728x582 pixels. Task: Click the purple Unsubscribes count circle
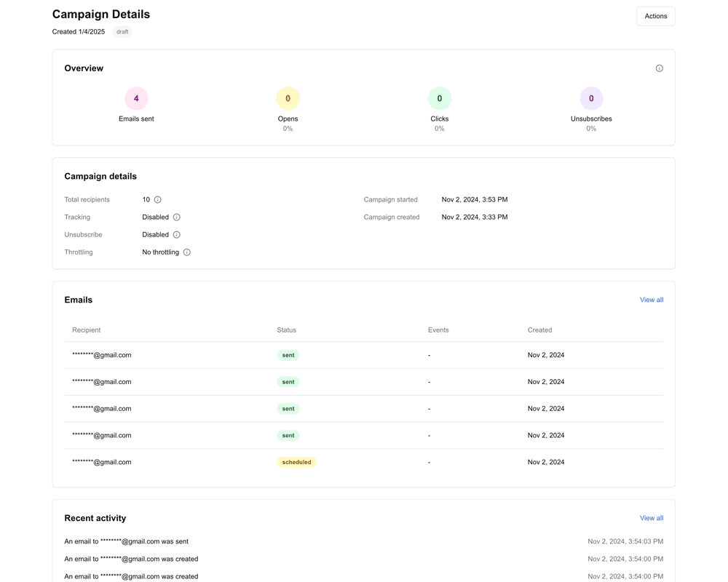(x=590, y=98)
